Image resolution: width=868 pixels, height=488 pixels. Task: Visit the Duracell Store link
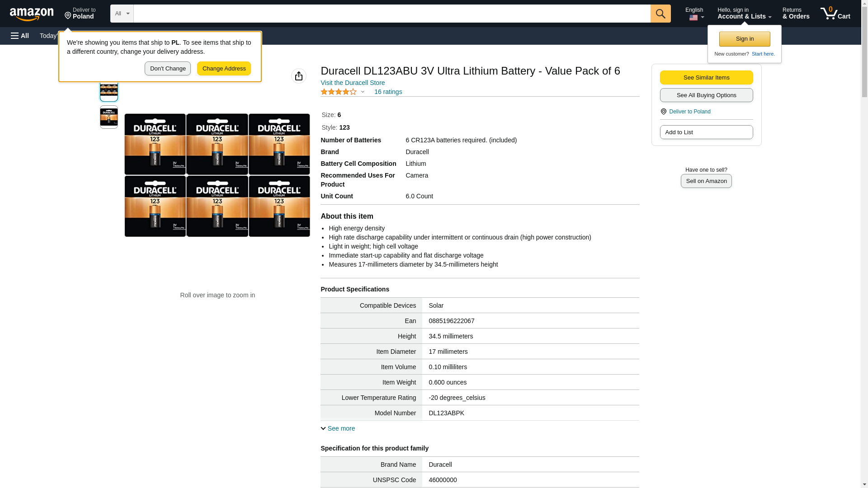(x=353, y=83)
